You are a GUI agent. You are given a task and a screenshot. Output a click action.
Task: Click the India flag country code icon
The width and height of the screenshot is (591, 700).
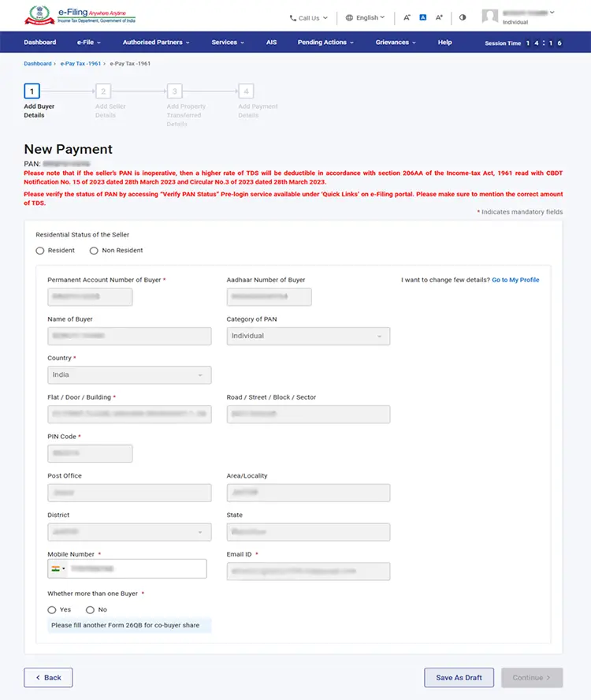point(56,569)
